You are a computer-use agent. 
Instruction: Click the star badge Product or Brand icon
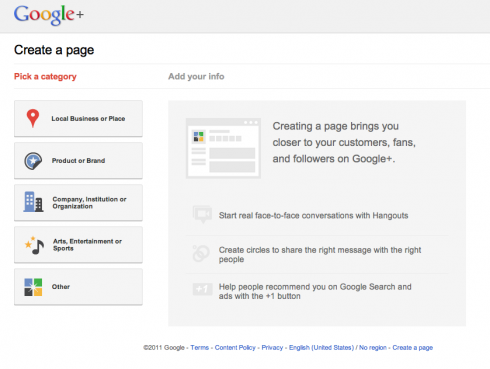[x=33, y=161]
